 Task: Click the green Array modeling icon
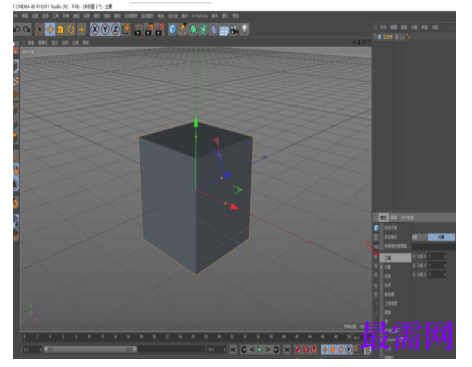203,30
